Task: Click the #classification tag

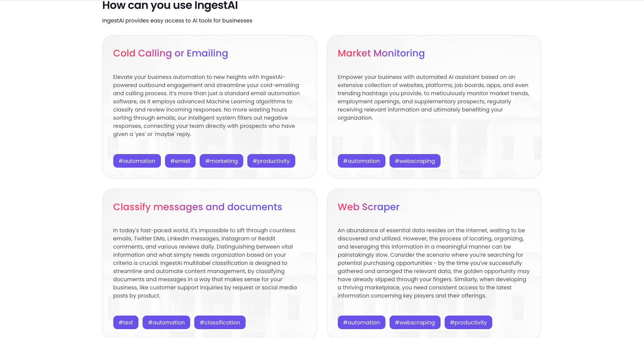Action: tap(220, 322)
